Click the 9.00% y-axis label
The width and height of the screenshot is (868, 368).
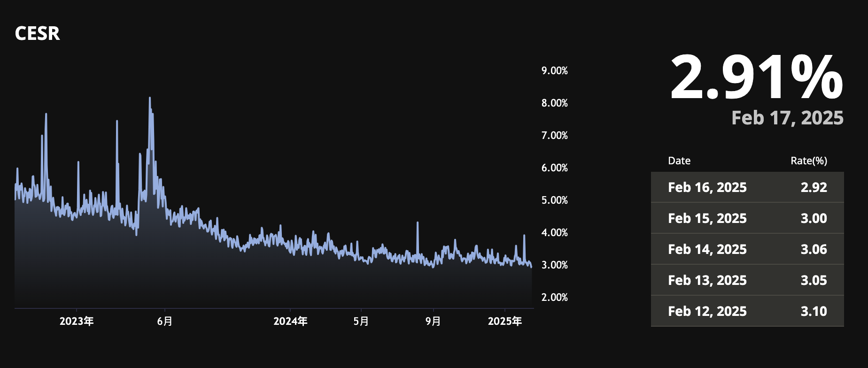554,71
